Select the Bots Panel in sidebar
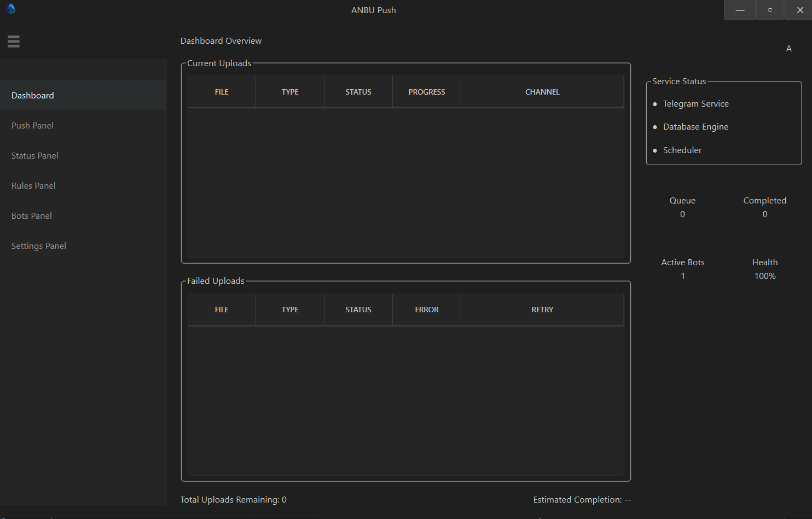 (31, 215)
